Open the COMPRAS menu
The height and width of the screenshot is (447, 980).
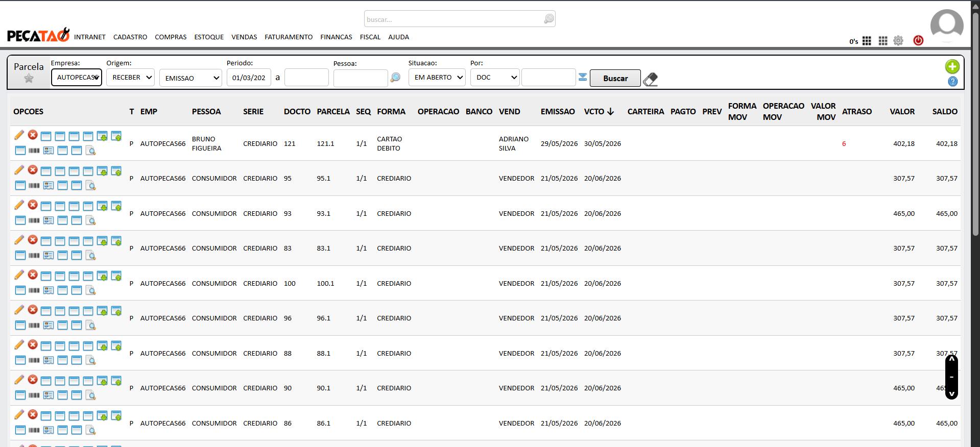click(x=171, y=37)
